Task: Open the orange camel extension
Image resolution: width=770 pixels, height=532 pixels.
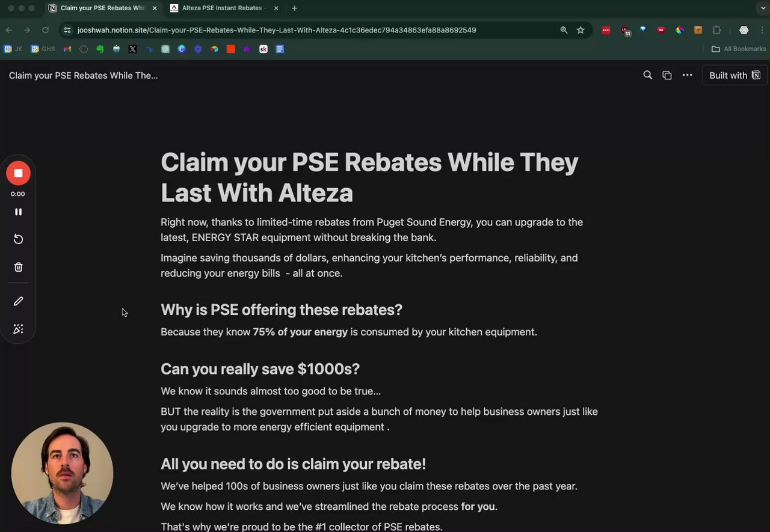Action: tap(698, 30)
